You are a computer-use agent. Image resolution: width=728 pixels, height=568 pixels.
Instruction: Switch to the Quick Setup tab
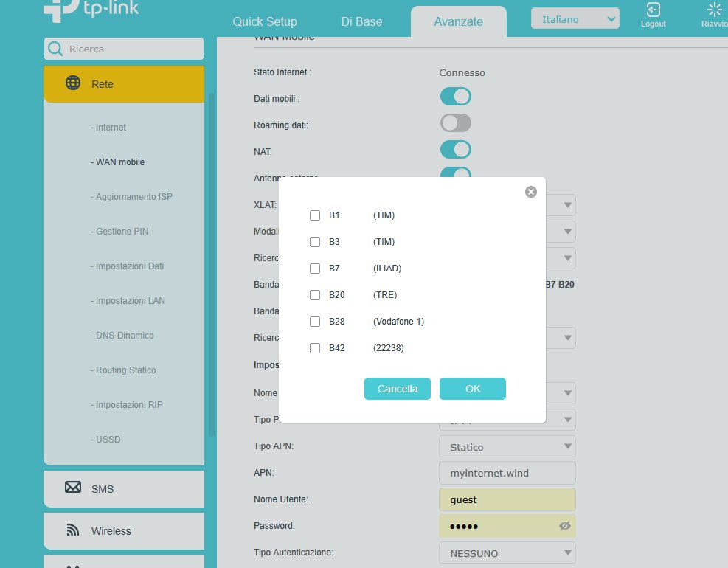coord(265,21)
